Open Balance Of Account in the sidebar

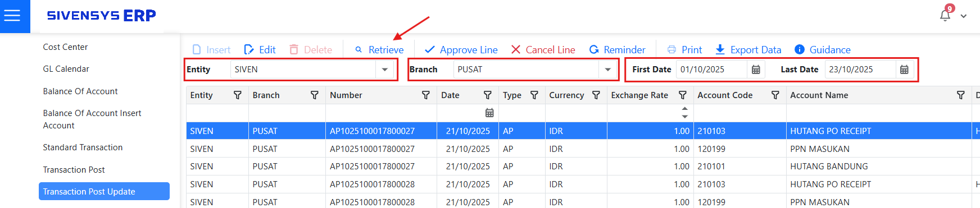(80, 91)
